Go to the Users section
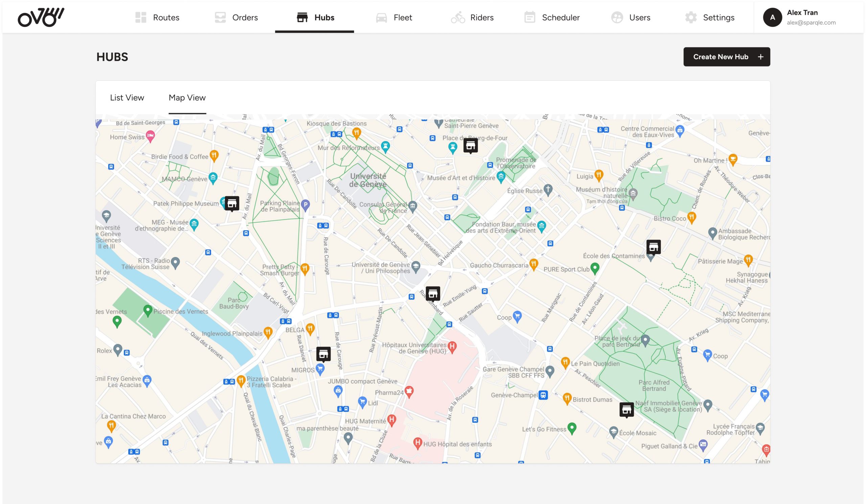The image size is (866, 504). (631, 17)
